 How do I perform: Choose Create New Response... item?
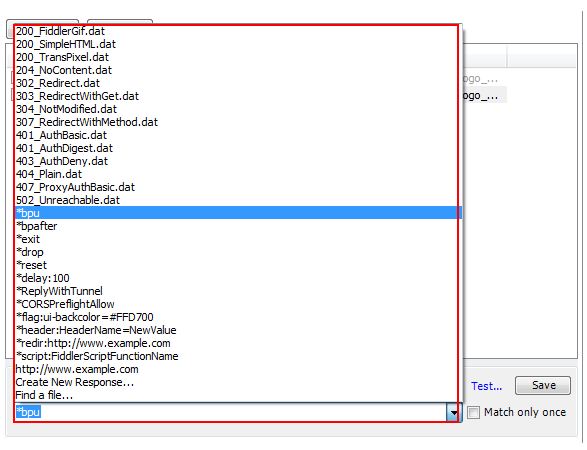238,382
